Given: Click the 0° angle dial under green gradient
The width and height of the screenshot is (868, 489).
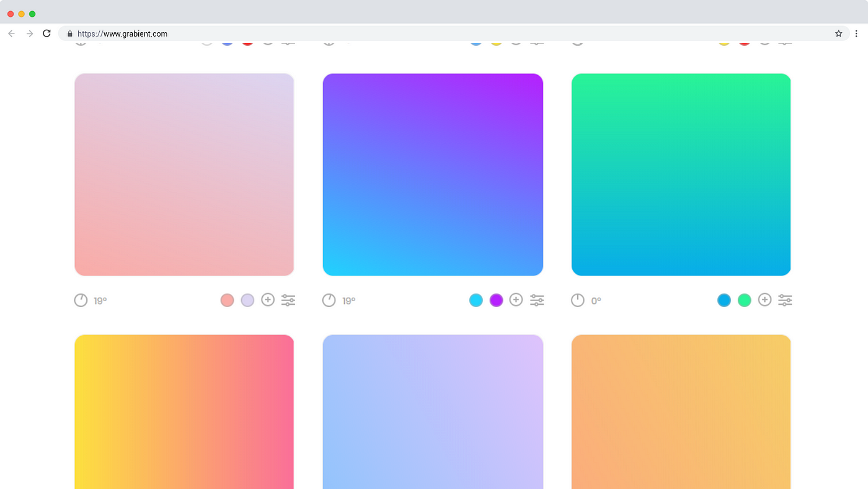Looking at the screenshot, I should click(x=578, y=300).
